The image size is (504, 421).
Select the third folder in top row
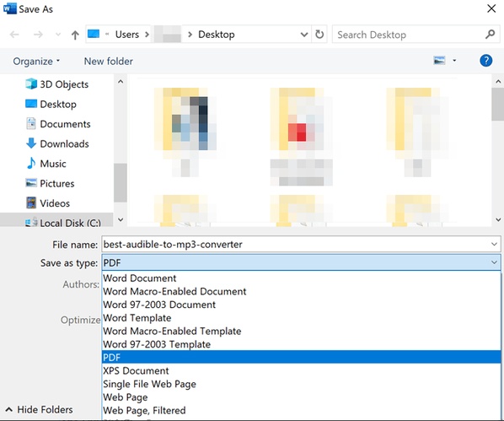point(417,132)
